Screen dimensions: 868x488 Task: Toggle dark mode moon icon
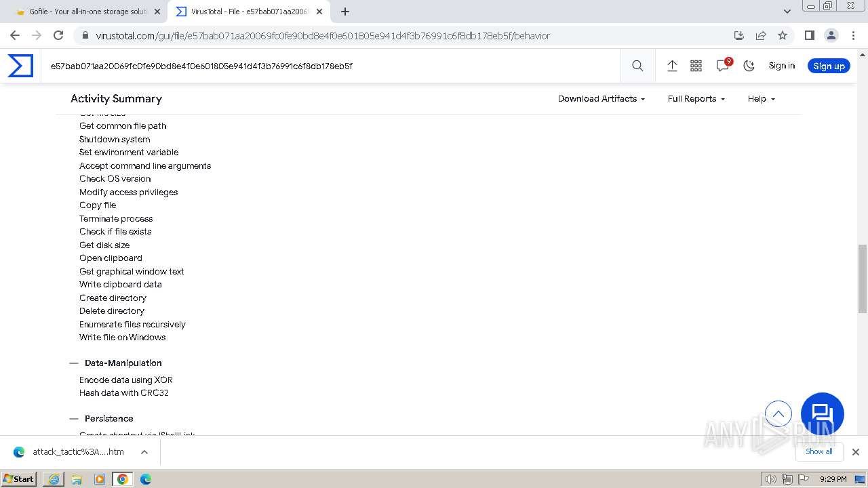click(x=749, y=66)
